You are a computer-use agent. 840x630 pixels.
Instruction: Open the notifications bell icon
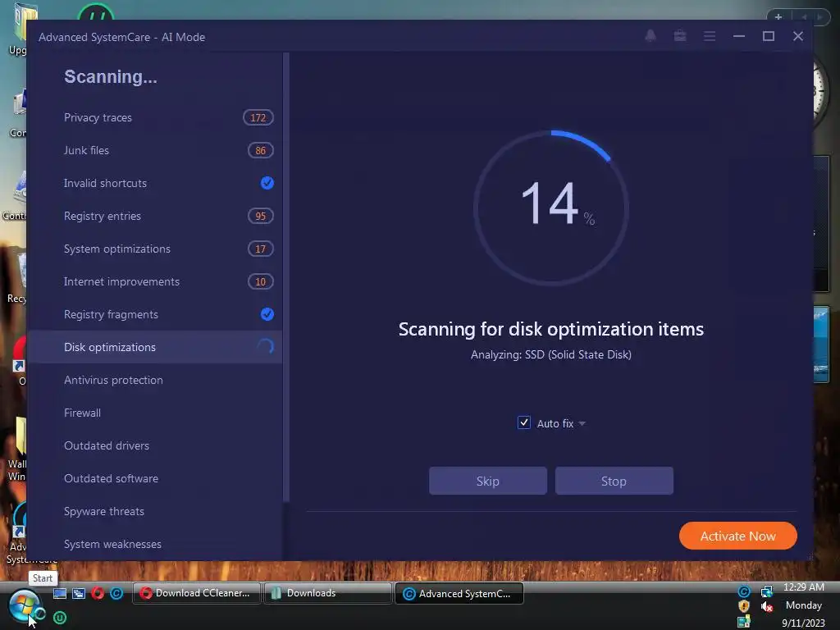point(651,36)
